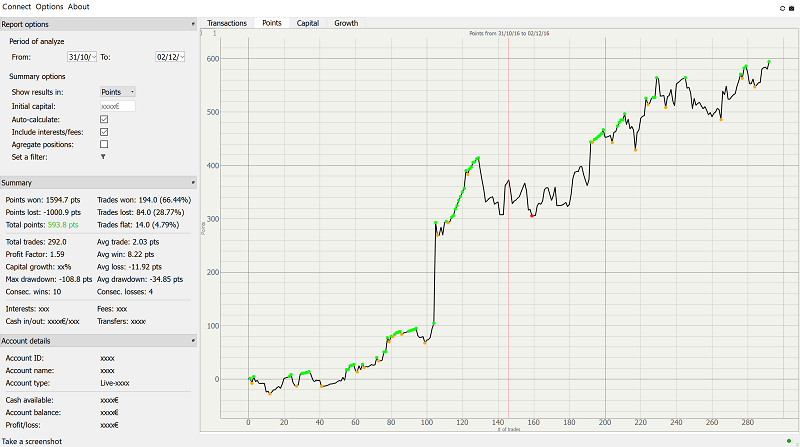
Task: Click the camera screenshot icon at top right
Action: point(791,8)
